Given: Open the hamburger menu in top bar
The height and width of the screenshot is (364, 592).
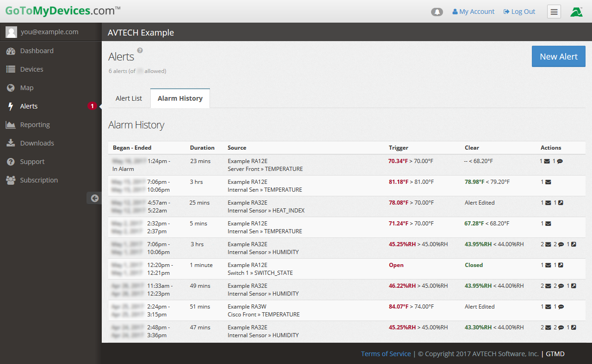Looking at the screenshot, I should (x=554, y=12).
